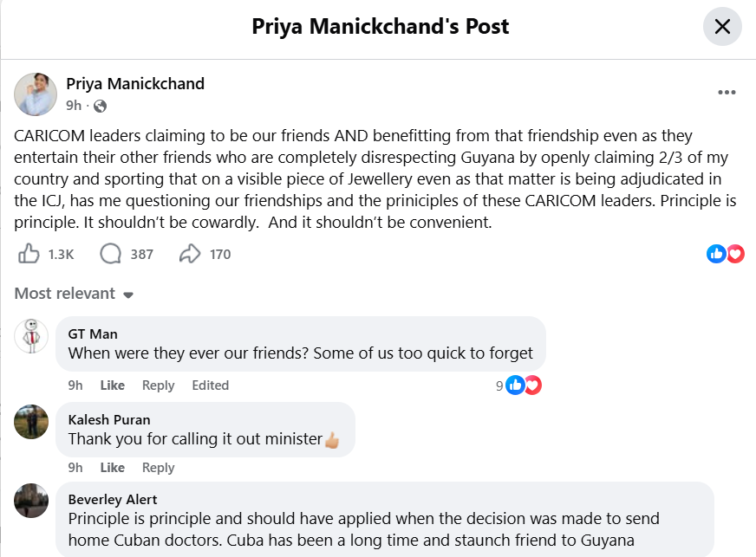This screenshot has width=756, height=557.
Task: View reactions on GT Man's comment
Action: point(523,385)
